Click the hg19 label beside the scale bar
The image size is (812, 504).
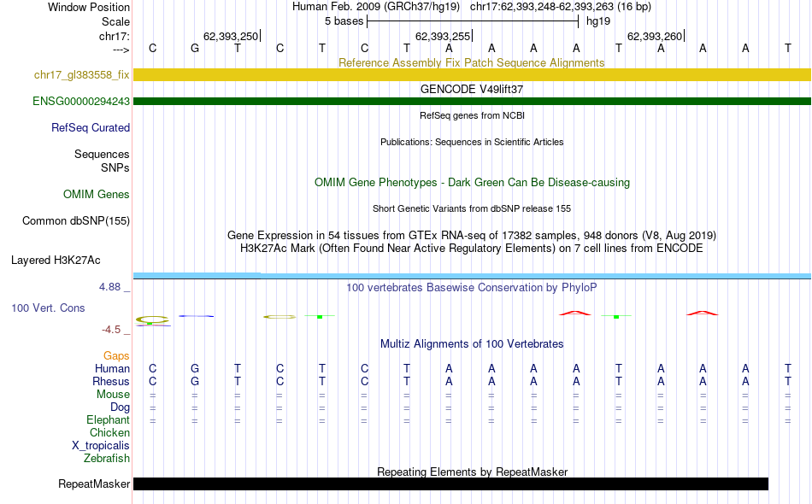coord(598,21)
